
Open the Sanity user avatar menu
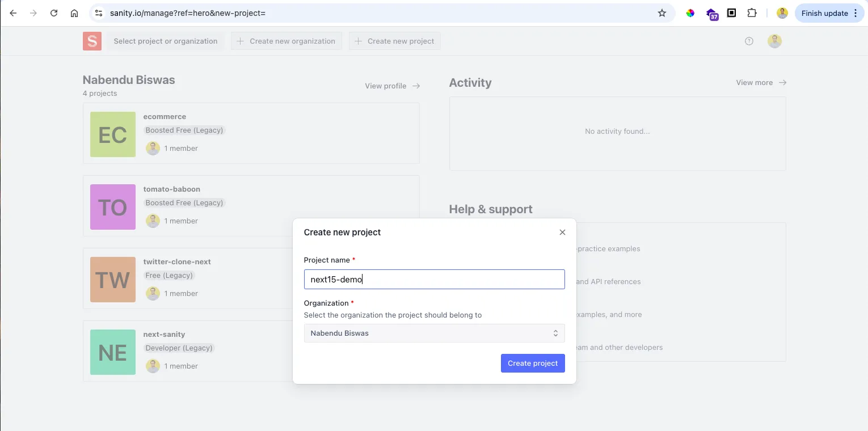774,41
